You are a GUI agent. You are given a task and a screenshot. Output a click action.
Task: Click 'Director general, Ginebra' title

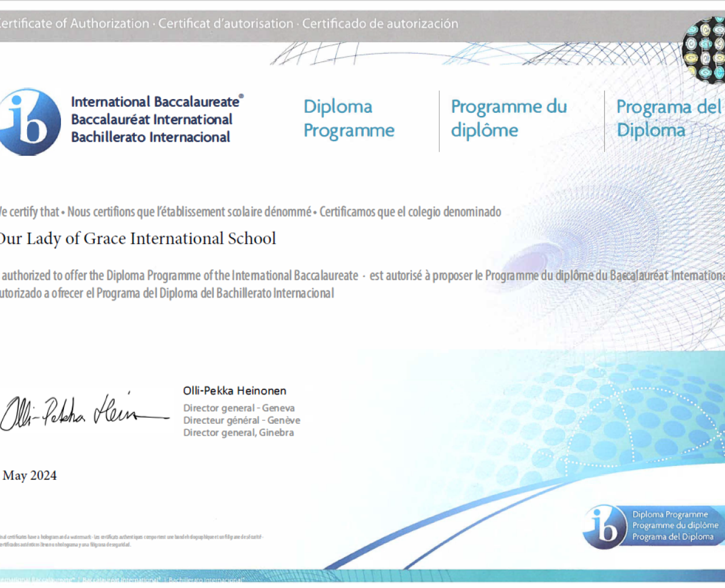(x=239, y=432)
